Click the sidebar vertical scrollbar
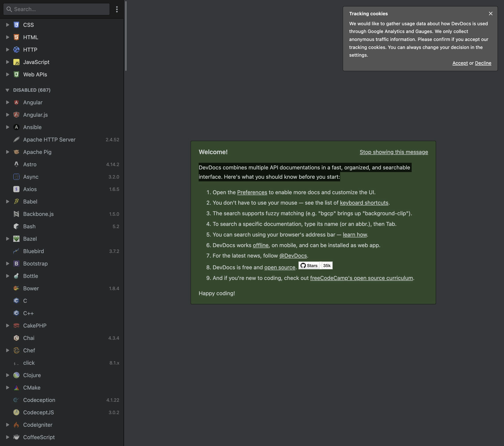The height and width of the screenshot is (446, 504). 126,36
